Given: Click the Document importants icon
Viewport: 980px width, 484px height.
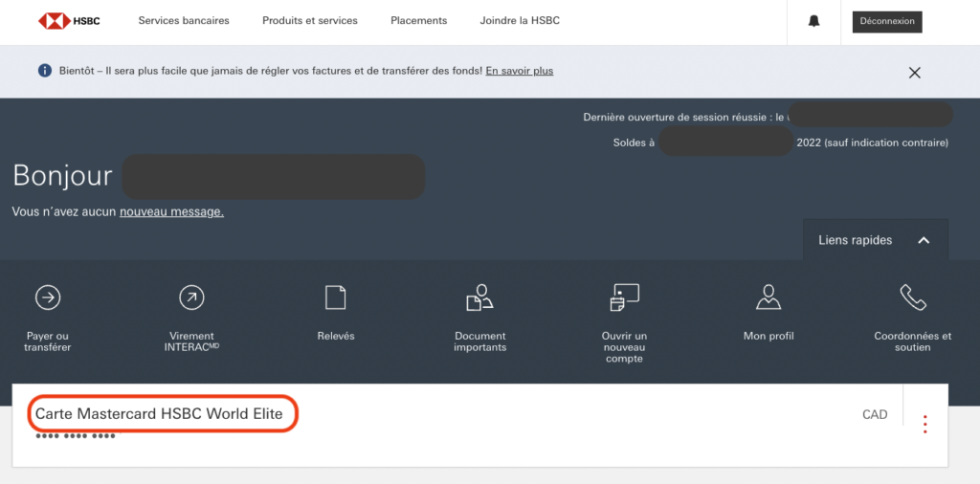Looking at the screenshot, I should (479, 297).
